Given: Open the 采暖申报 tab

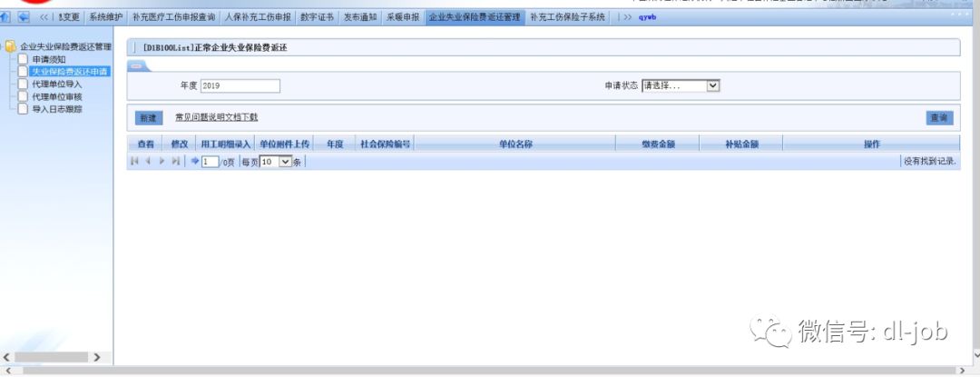Looking at the screenshot, I should (403, 17).
